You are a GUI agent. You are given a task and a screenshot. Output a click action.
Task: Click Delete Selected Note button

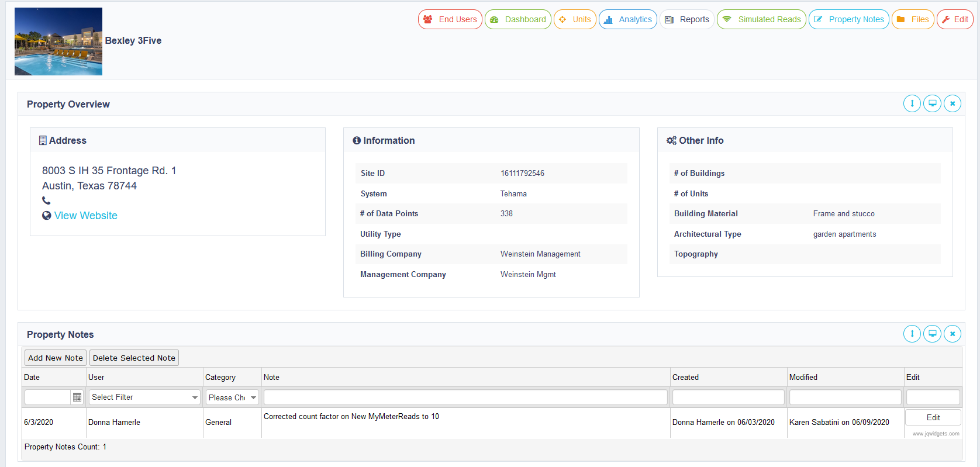134,358
